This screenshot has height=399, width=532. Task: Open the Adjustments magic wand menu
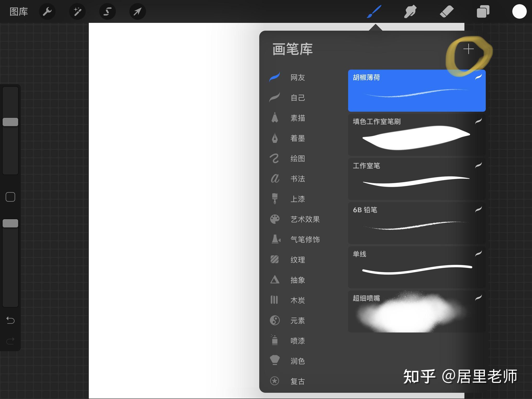point(77,12)
